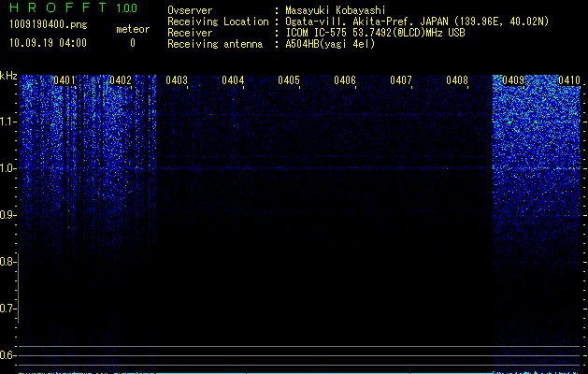This screenshot has height=374, width=588.
Task: Click the 'Receiver' field label
Action: coord(190,33)
